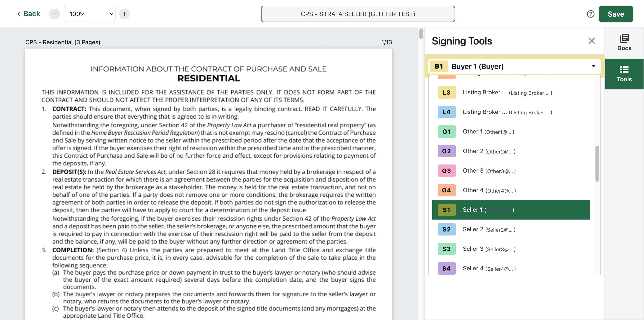Open the help question mark icon

(x=591, y=14)
